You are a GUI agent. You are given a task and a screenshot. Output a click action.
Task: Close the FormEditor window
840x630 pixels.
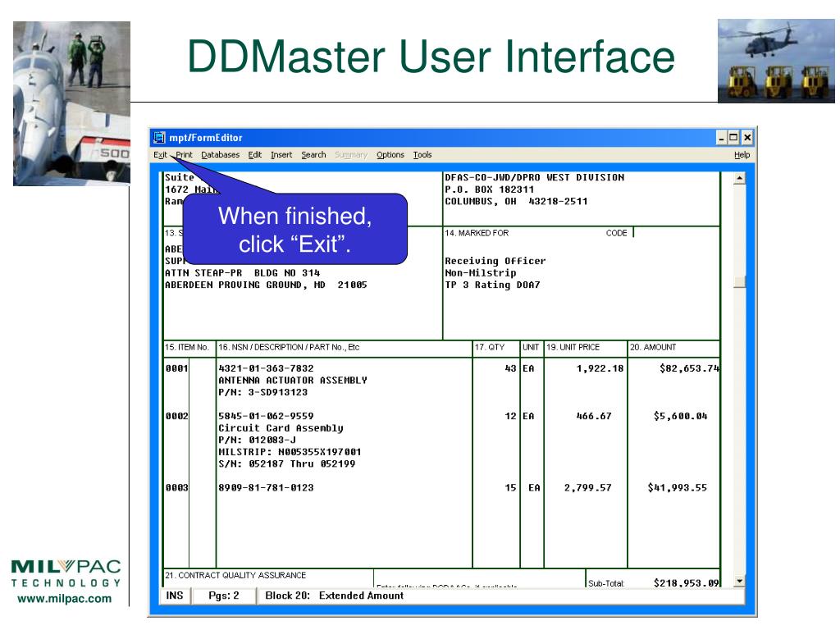tap(746, 138)
